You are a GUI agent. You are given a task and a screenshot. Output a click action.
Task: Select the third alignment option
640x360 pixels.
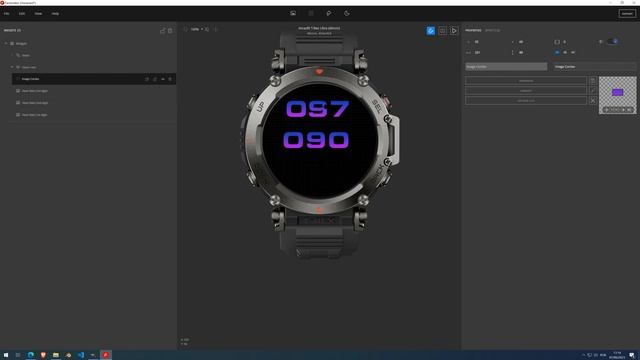point(573,52)
